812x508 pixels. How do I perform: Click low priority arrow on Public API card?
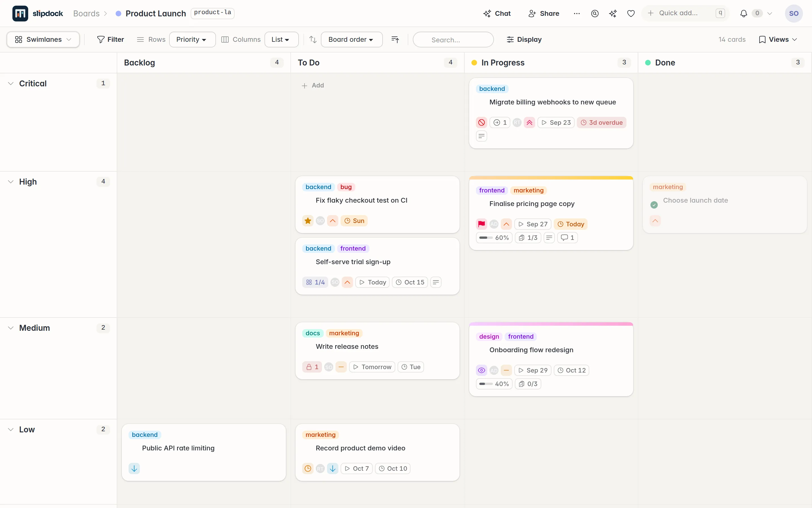134,468
